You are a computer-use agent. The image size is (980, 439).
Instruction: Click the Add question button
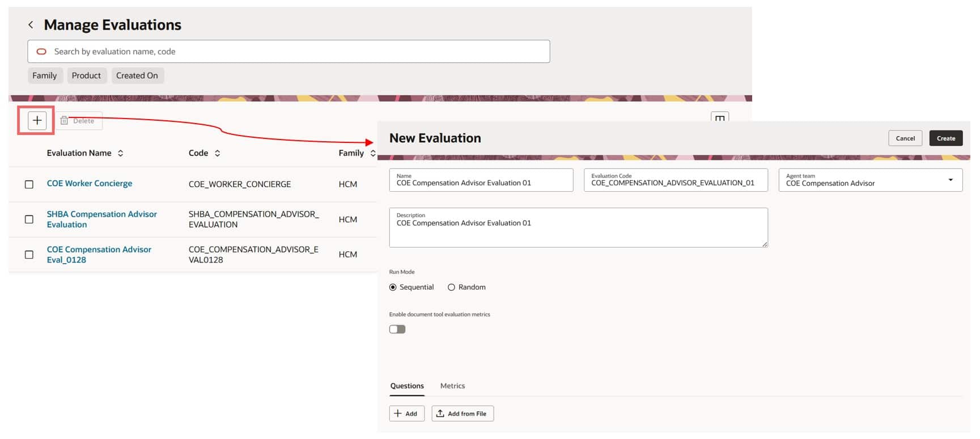coord(407,414)
